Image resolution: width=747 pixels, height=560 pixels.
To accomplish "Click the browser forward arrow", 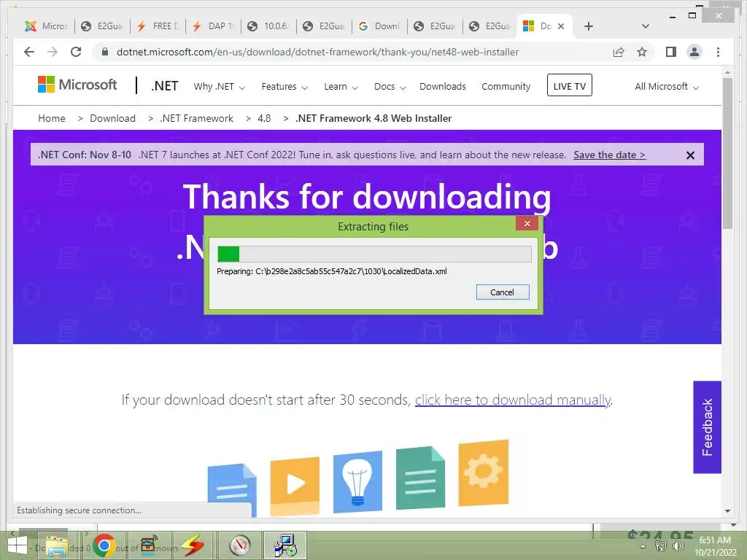I will pyautogui.click(x=53, y=52).
